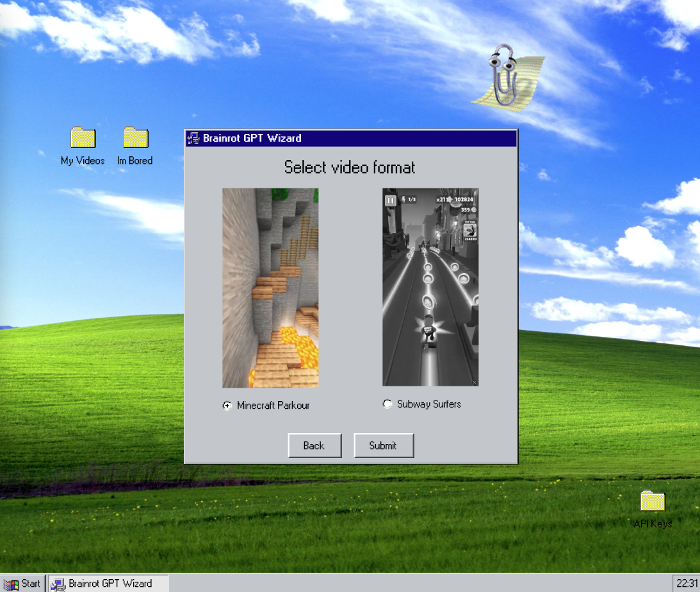This screenshot has width=700, height=592.
Task: Click the "Im Bored" folder label
Action: pyautogui.click(x=135, y=161)
